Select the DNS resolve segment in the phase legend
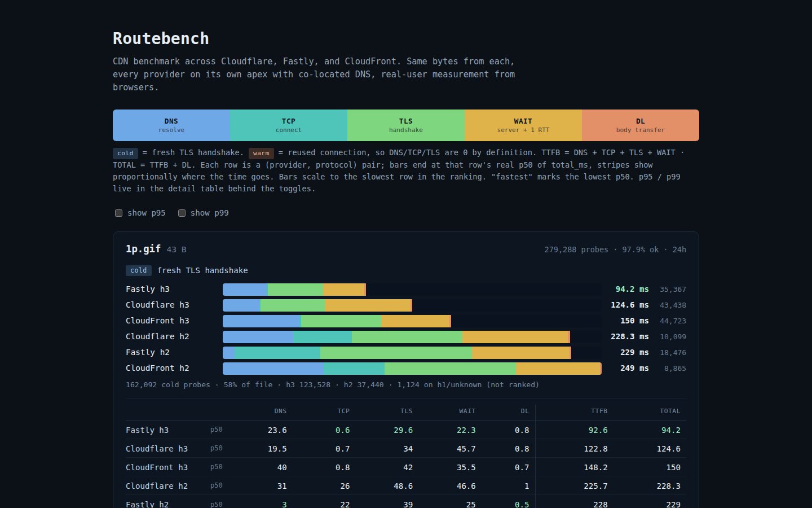This screenshot has width=812, height=508. (x=171, y=125)
